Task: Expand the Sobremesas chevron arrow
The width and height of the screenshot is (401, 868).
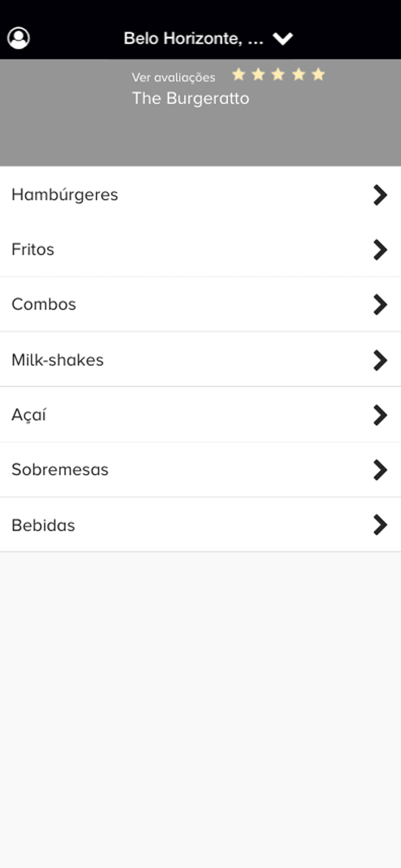Action: tap(380, 470)
